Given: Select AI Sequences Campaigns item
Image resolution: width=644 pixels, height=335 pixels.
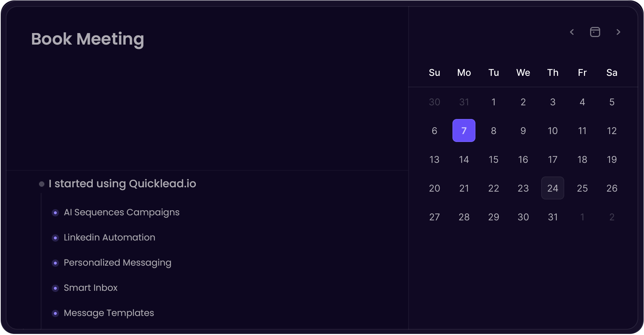Looking at the screenshot, I should [x=121, y=212].
